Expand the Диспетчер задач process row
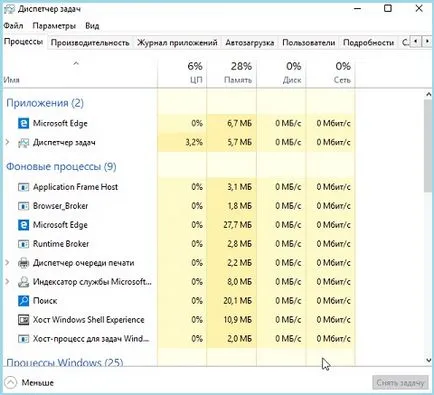434x395 pixels. [x=7, y=142]
